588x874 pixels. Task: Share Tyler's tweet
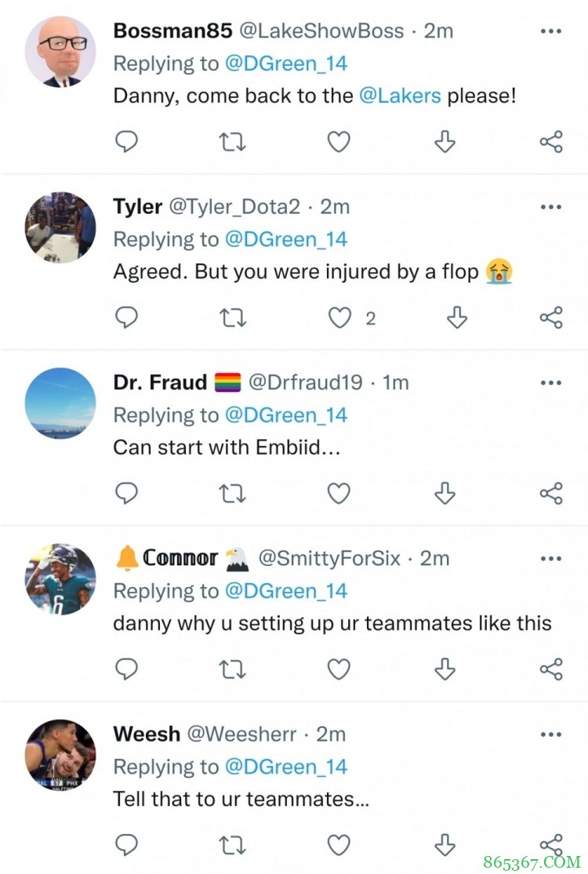(x=551, y=317)
